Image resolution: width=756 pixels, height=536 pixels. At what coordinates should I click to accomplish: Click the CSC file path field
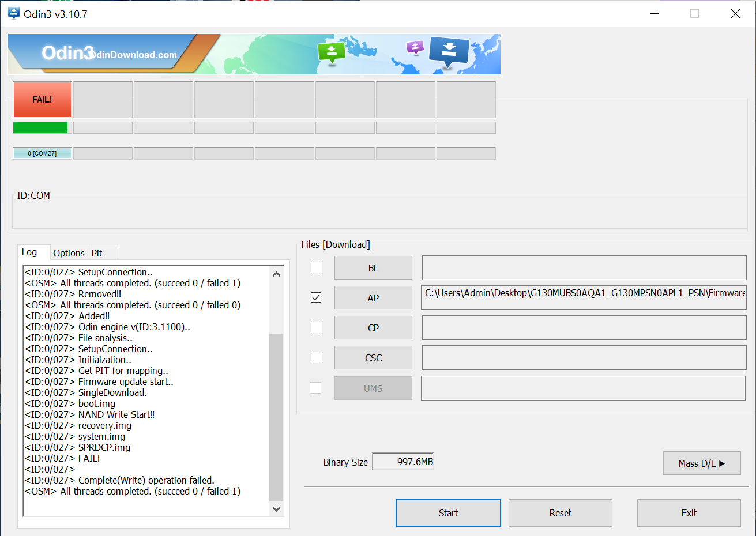(584, 358)
